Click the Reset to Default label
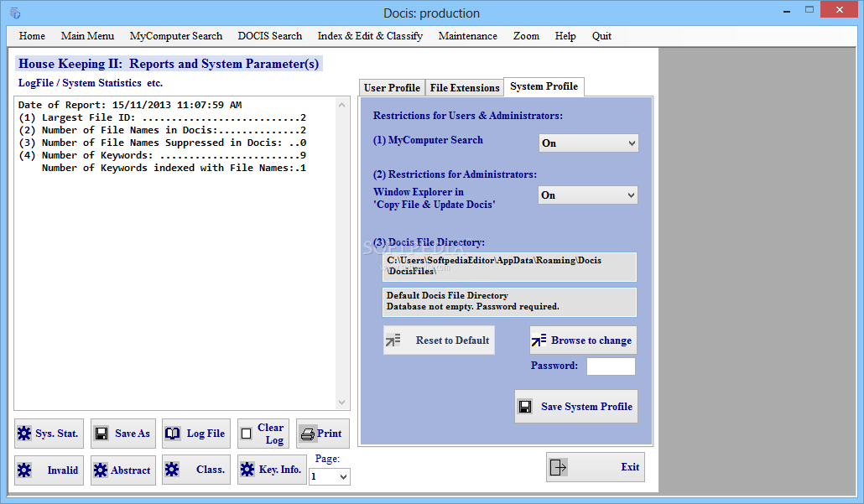The height and width of the screenshot is (504, 864). pos(452,340)
